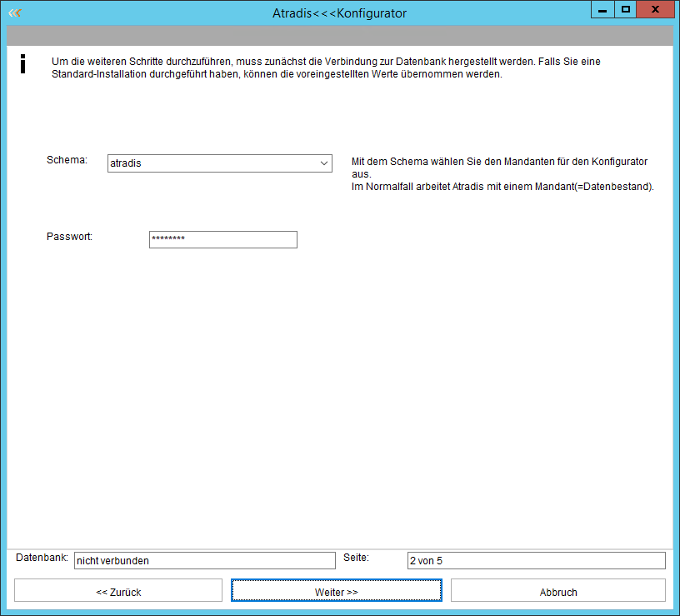680x616 pixels.
Task: Minimize the Konfigurator window
Action: 602,9
